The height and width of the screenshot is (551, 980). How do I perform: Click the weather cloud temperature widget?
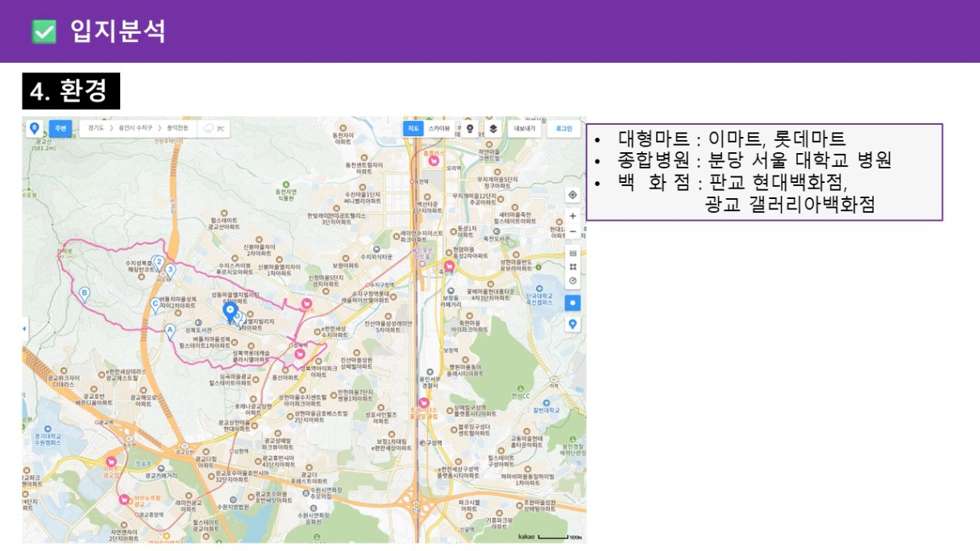(x=214, y=128)
